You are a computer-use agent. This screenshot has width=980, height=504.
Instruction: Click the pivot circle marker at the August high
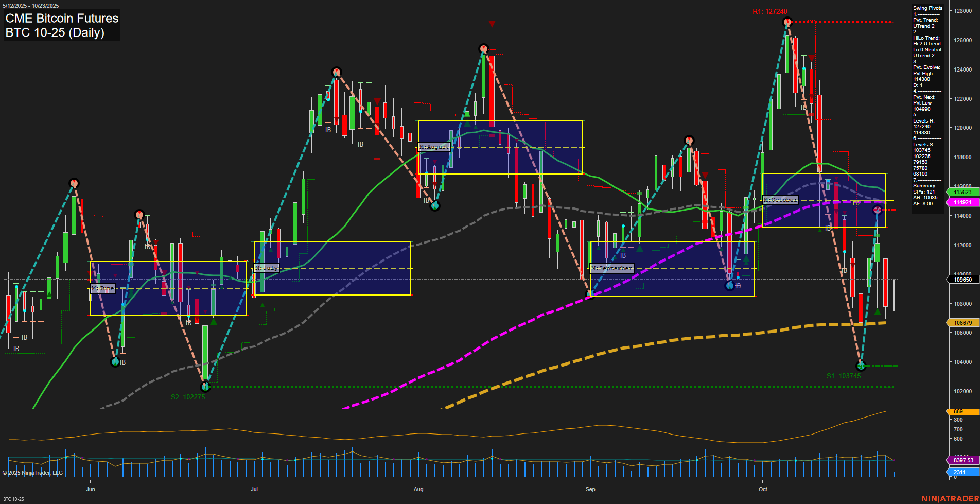(483, 48)
